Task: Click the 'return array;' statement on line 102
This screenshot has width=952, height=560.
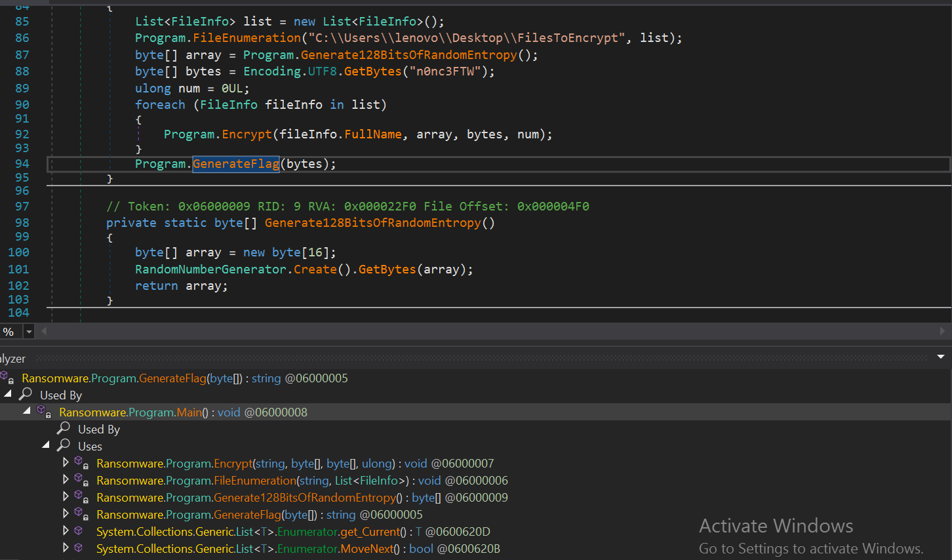Action: [x=182, y=286]
